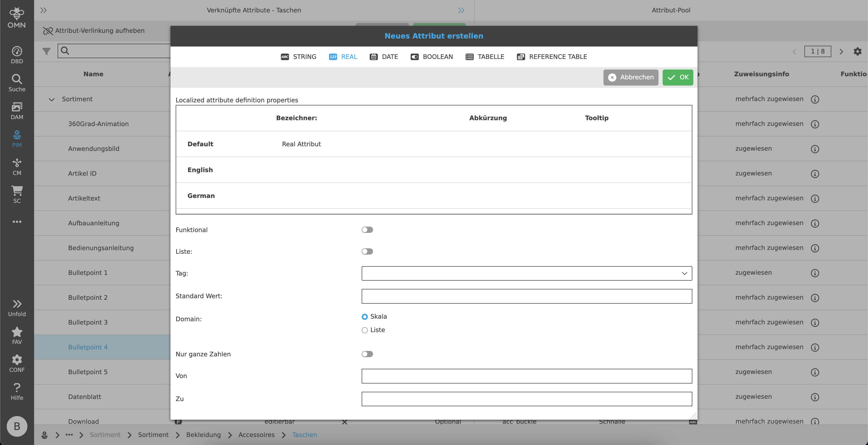Toggle the Liste: switch
Screen dimensions: 868x445
click(367, 251)
